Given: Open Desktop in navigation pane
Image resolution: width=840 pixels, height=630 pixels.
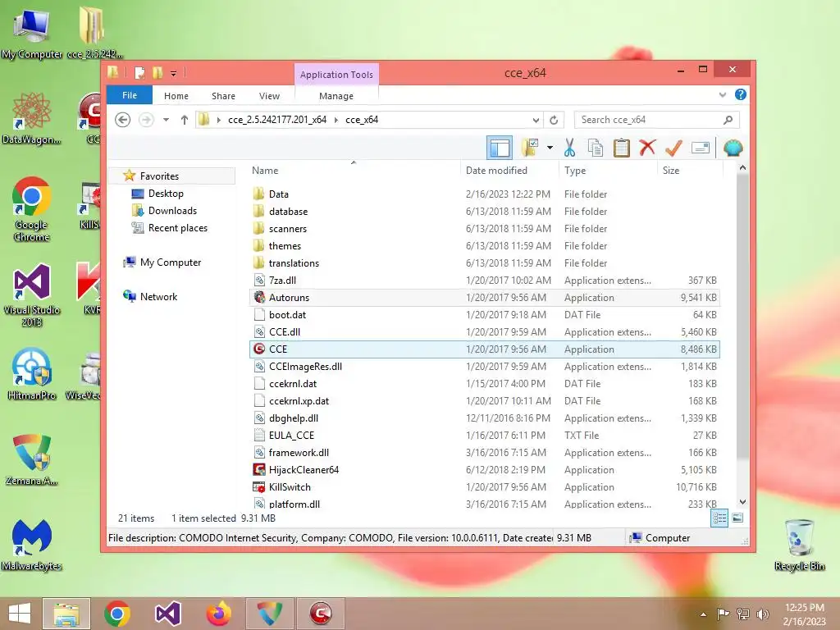Looking at the screenshot, I should pos(166,194).
